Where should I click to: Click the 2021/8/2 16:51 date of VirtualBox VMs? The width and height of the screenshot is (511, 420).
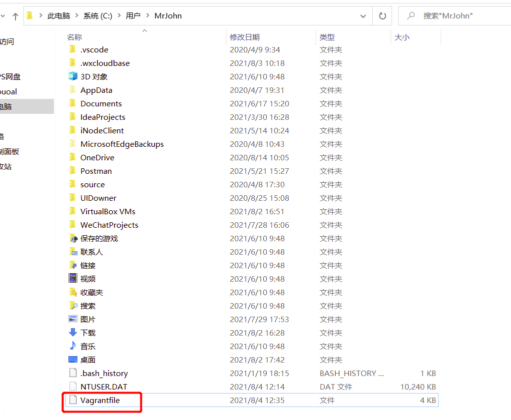[257, 211]
